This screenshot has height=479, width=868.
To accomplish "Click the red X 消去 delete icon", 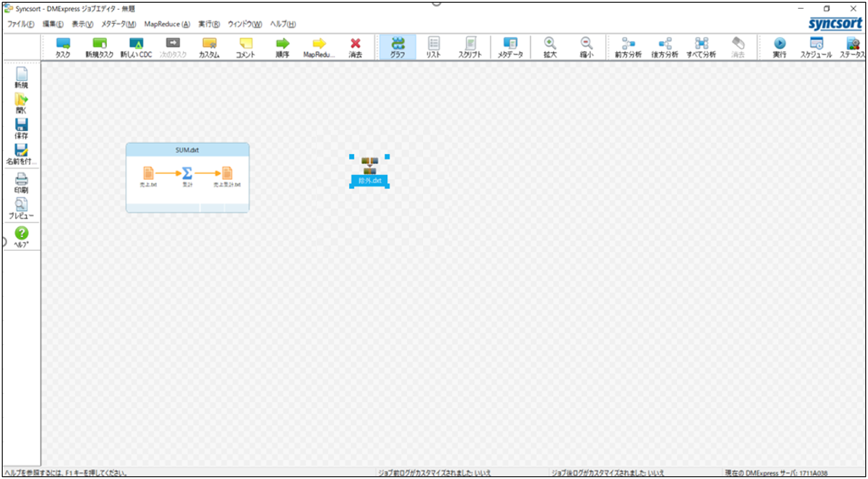I will (x=355, y=47).
